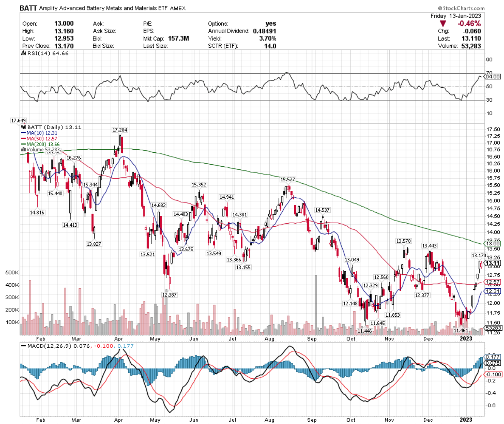
Task: Click the 13.170 recent high price label
Action: click(479, 255)
